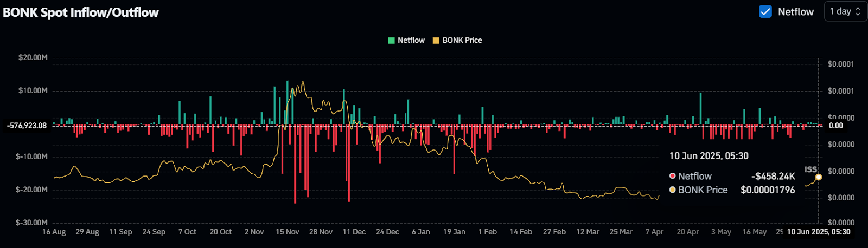Click the $-30.00M y-axis label
The width and height of the screenshot is (868, 248).
[x=32, y=223]
